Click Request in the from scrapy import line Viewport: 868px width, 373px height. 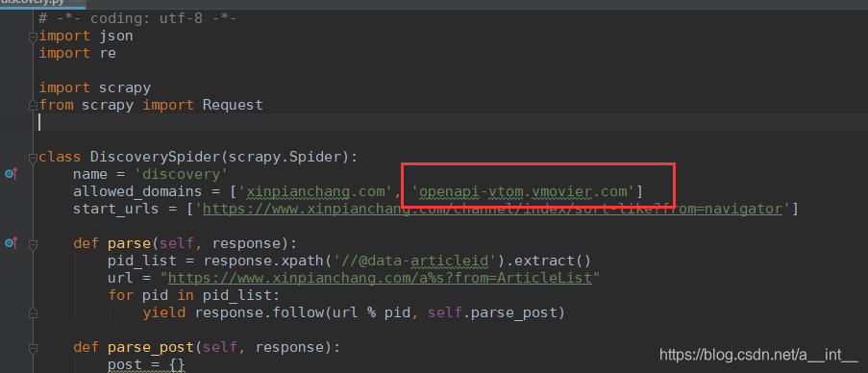tap(233, 105)
